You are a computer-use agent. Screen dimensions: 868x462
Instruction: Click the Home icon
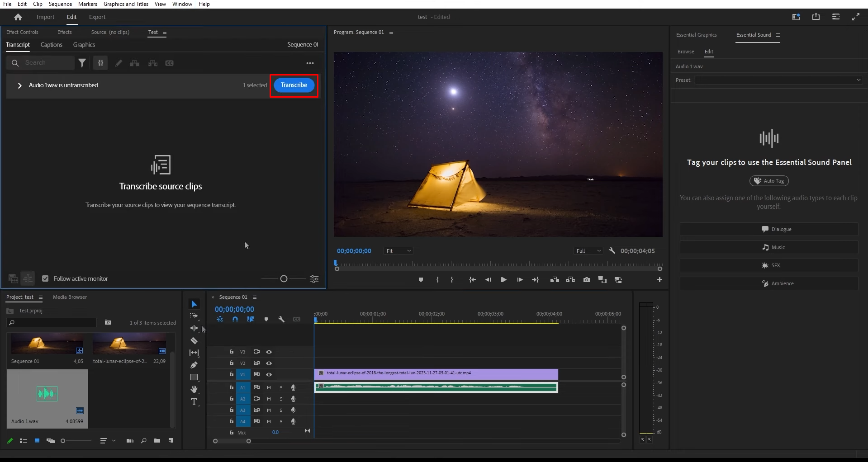(18, 17)
